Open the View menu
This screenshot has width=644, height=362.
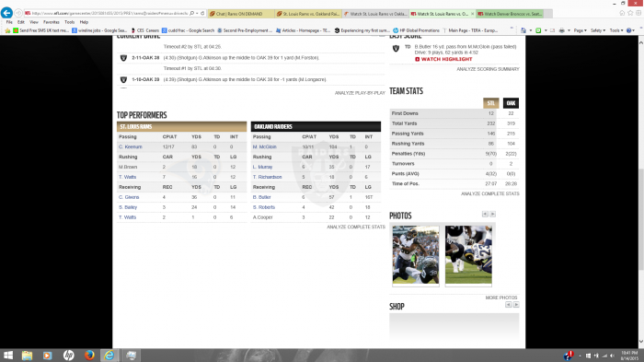click(x=34, y=22)
